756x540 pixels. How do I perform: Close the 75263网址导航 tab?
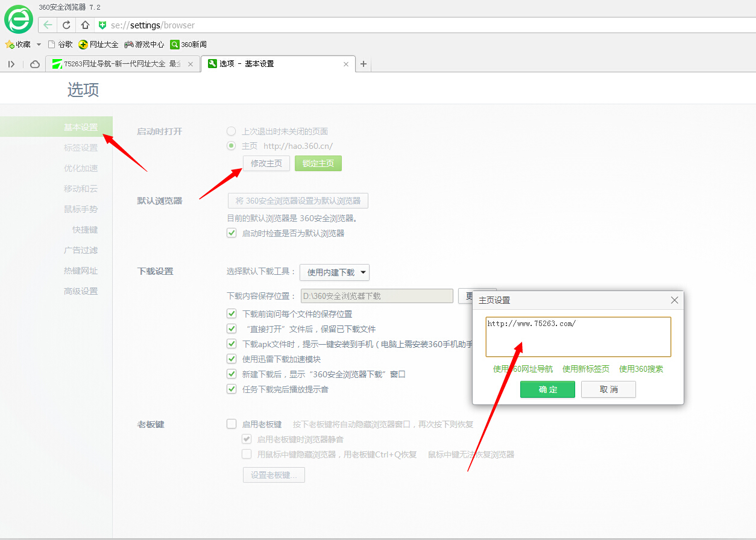191,64
